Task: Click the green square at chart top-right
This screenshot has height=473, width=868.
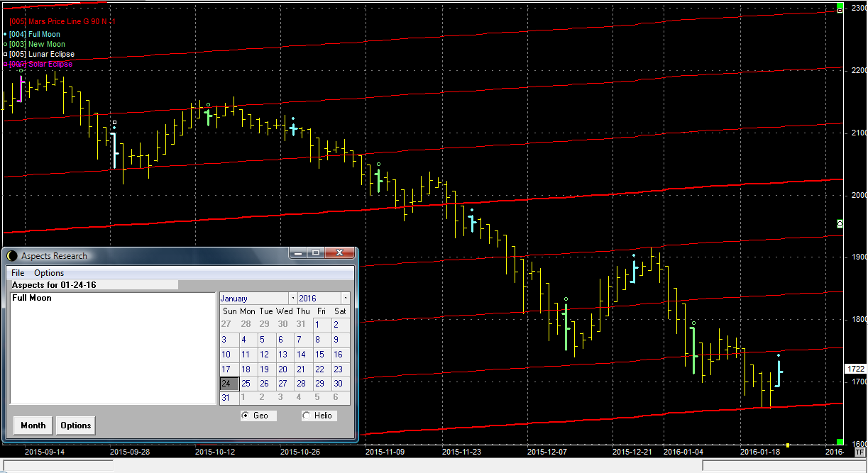Action: [x=840, y=9]
